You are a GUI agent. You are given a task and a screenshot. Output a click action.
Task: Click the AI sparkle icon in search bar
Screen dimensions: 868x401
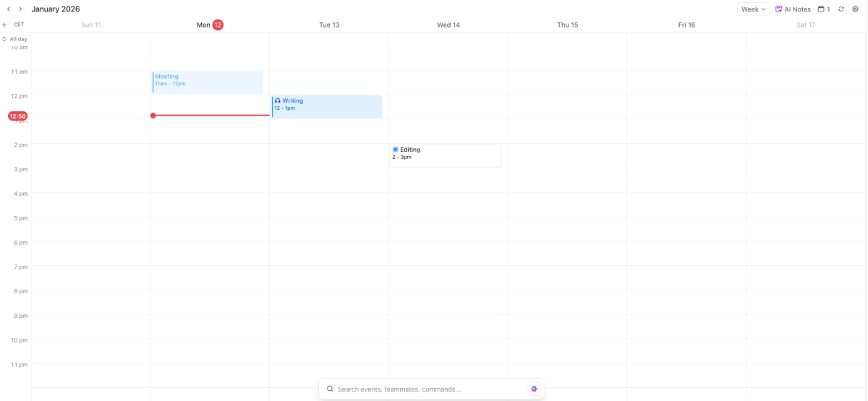pos(534,389)
